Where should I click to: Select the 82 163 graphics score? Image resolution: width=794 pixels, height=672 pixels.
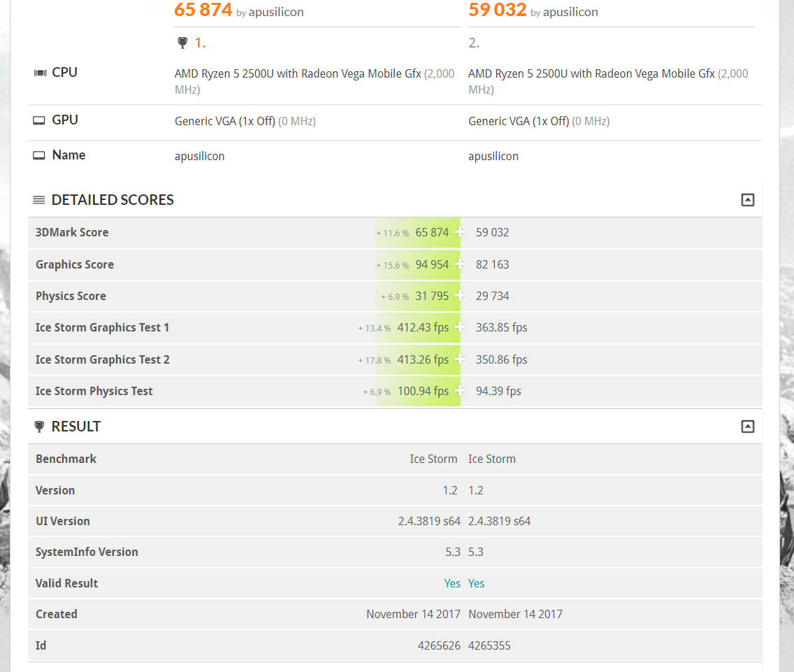[492, 264]
